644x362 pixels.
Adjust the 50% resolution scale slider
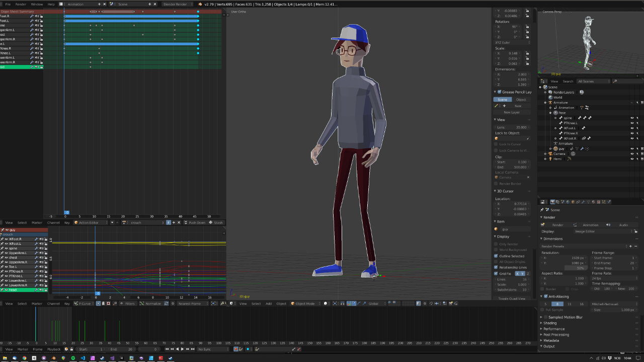pyautogui.click(x=565, y=268)
